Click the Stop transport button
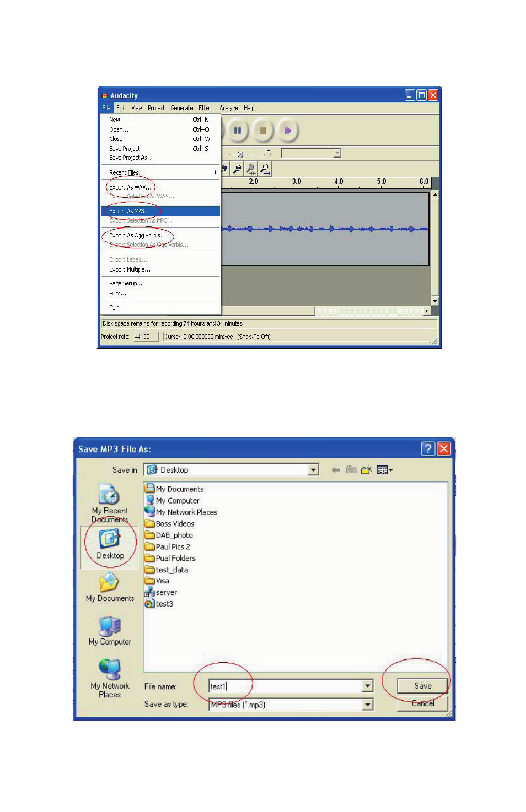 click(263, 131)
